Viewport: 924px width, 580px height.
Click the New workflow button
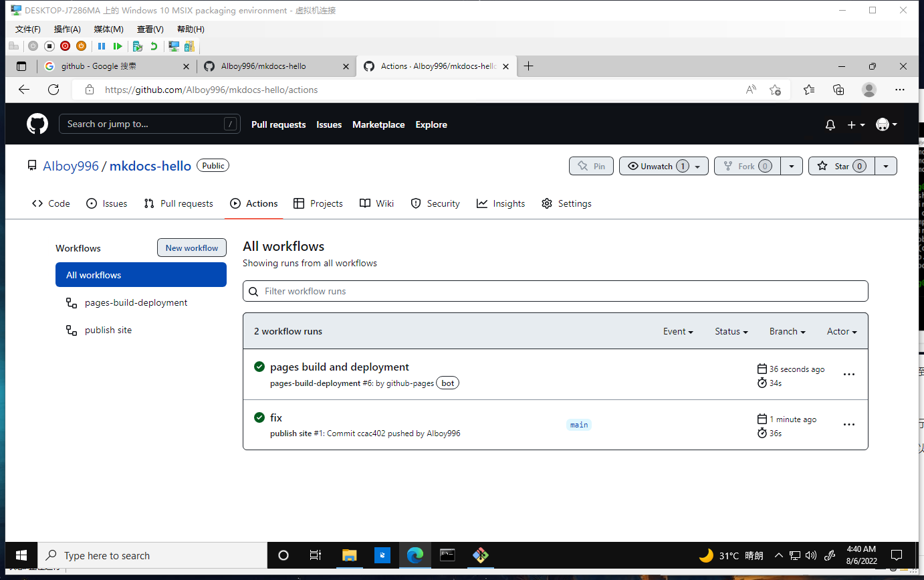(x=192, y=248)
